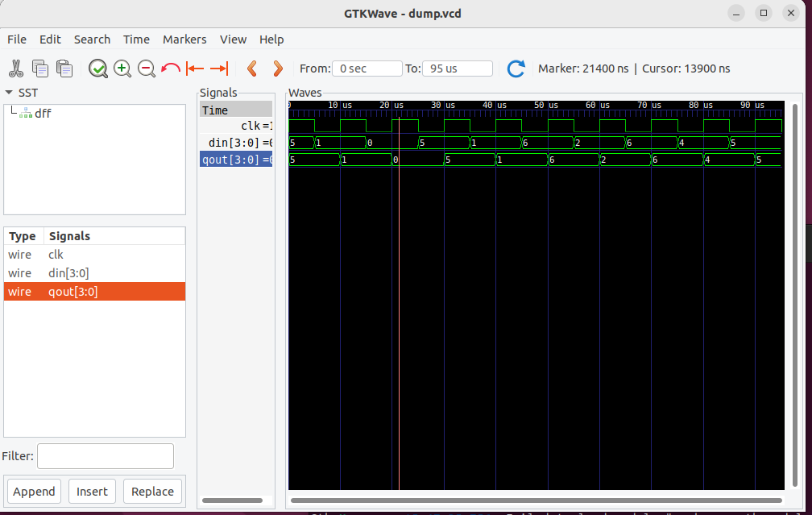
Task: Select qout[3:0] signal in Signals pane
Action: (236, 160)
